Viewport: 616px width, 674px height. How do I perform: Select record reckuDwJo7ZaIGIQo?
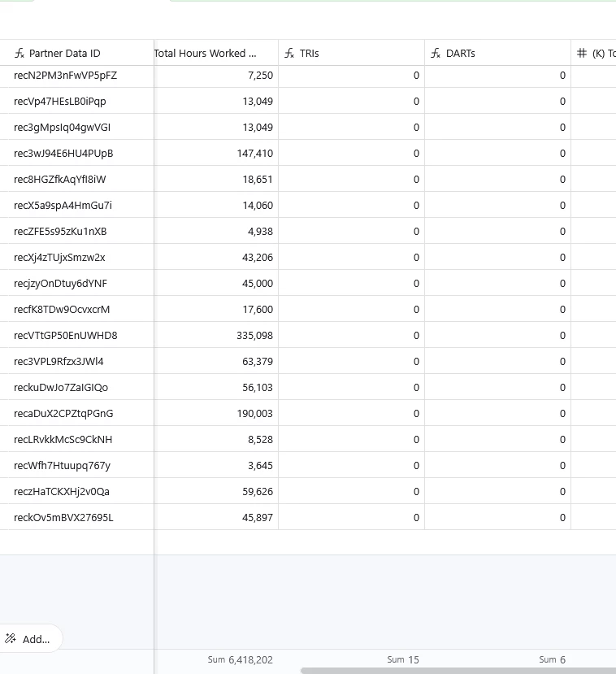pyautogui.click(x=61, y=387)
